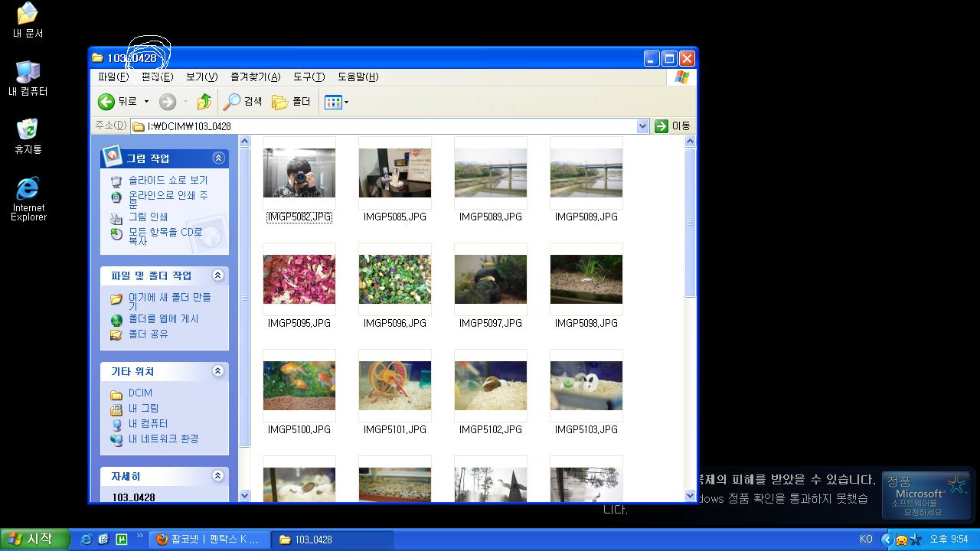The image size is (980, 551).
Task: Click the 슬라이드 쇼 보기 link
Action: [168, 180]
